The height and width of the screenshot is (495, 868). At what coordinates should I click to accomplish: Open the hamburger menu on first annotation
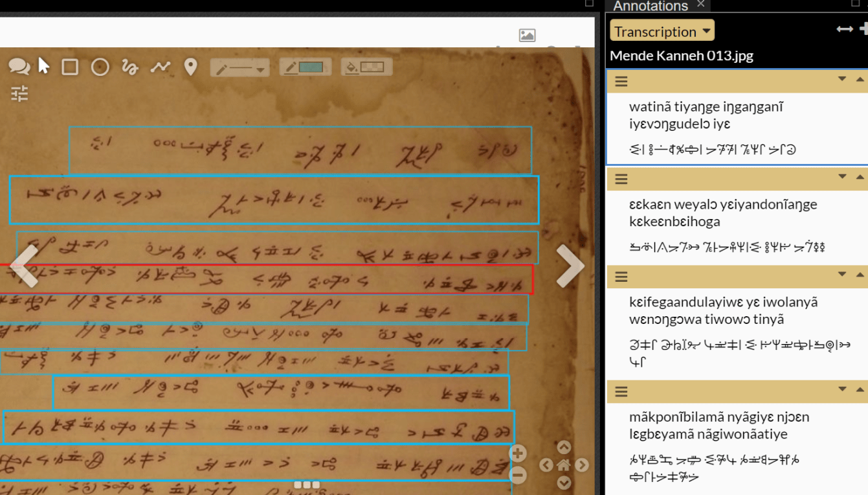click(x=621, y=81)
